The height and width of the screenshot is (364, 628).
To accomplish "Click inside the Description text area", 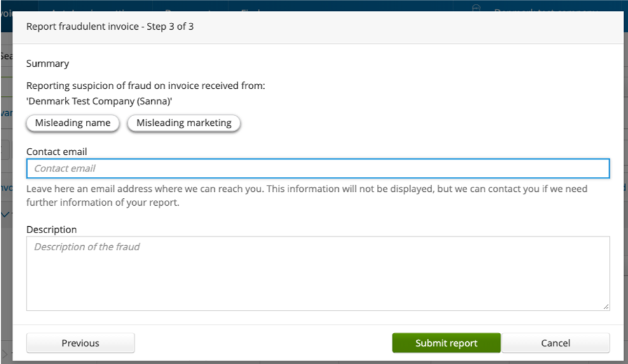I will click(318, 273).
